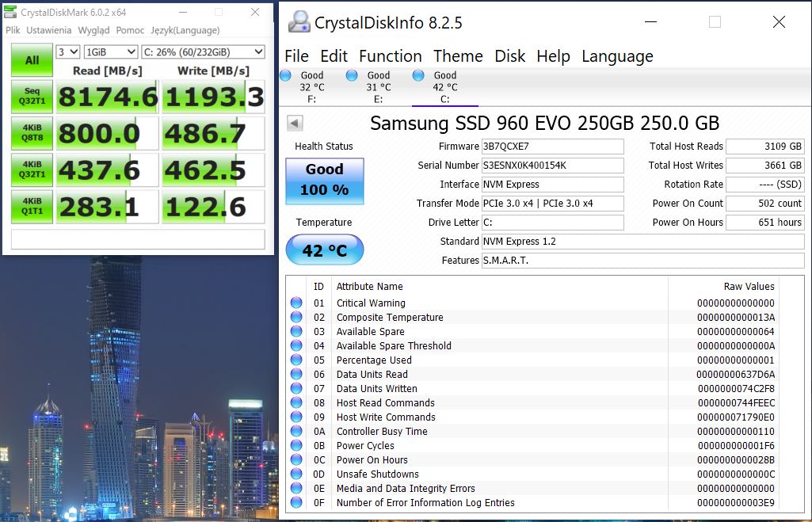Click the 4KiB Q8T8 read result 800.0
Image resolution: width=812 pixels, height=522 pixels.
pyautogui.click(x=107, y=133)
